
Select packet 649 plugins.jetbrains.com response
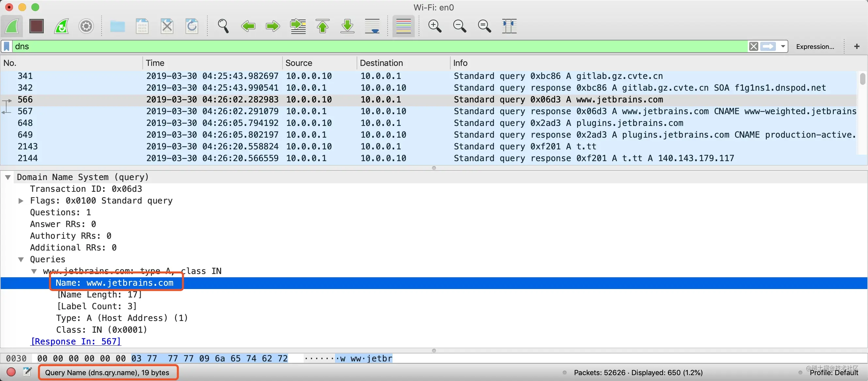(x=428, y=135)
